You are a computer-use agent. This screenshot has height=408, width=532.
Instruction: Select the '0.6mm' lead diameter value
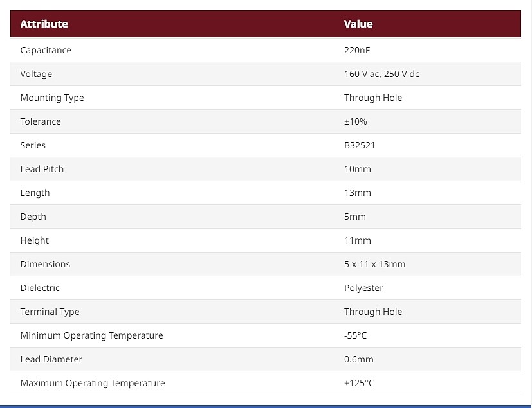point(358,359)
